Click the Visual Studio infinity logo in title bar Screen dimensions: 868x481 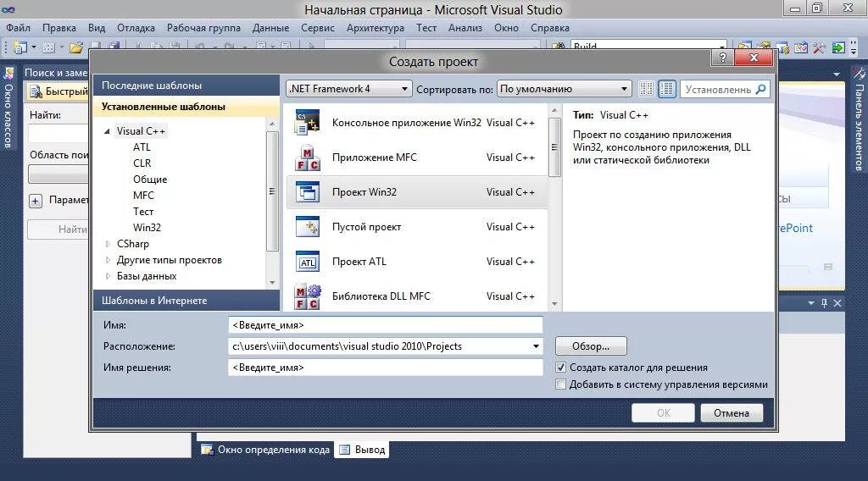pyautogui.click(x=8, y=9)
